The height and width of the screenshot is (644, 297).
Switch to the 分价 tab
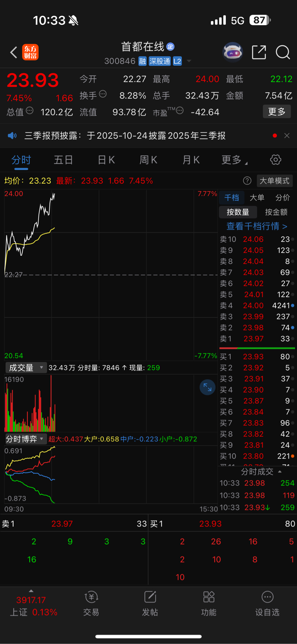[282, 198]
